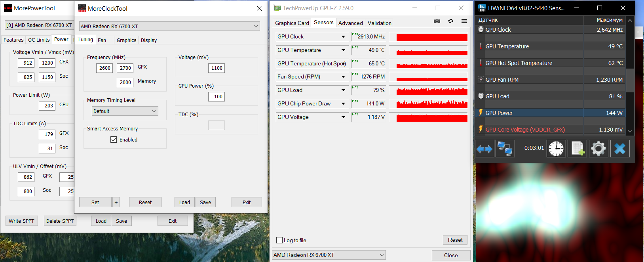Click the plus button next to Set
Viewport: 644px width, 262px height.
point(116,202)
